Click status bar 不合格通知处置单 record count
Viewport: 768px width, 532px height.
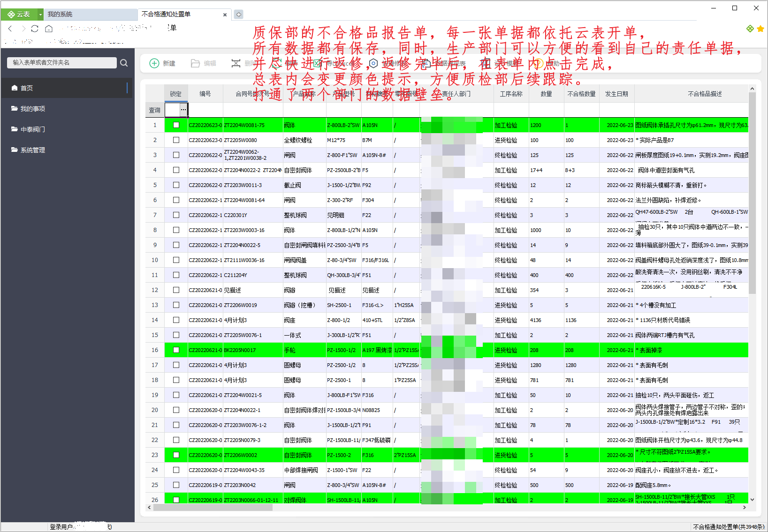(729, 527)
